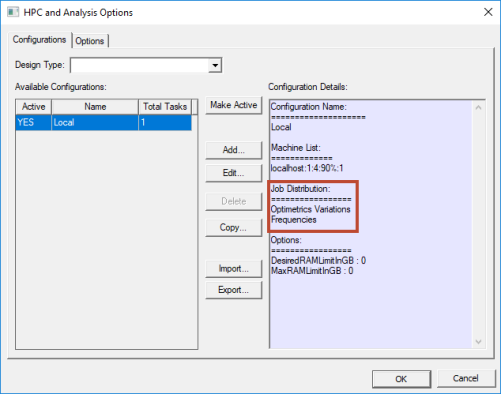The width and height of the screenshot is (501, 394).
Task: Click the Copy... button
Action: [x=234, y=227]
